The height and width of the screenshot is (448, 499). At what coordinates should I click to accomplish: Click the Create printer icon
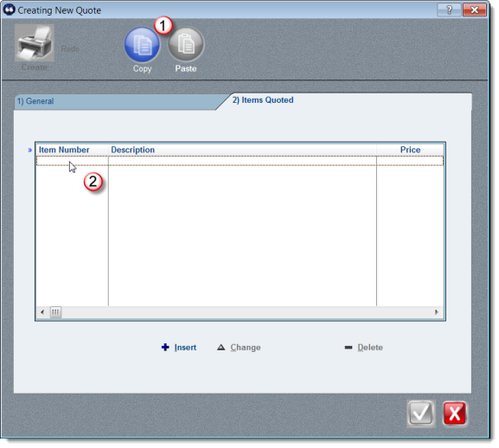click(x=35, y=43)
